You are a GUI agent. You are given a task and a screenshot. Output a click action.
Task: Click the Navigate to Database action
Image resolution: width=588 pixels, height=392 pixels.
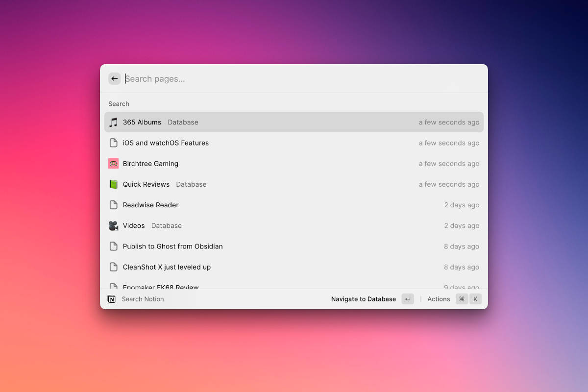364,299
